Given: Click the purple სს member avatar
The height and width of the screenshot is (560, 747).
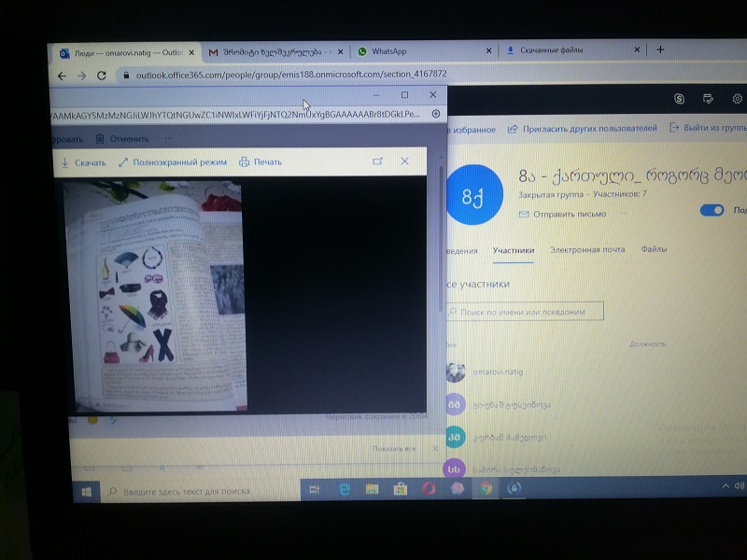Looking at the screenshot, I should pyautogui.click(x=454, y=469).
